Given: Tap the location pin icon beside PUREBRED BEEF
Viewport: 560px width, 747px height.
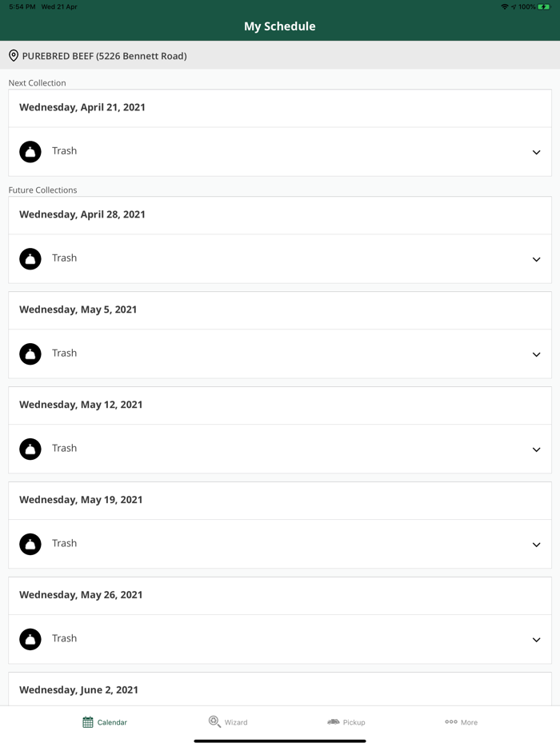Looking at the screenshot, I should pos(14,56).
